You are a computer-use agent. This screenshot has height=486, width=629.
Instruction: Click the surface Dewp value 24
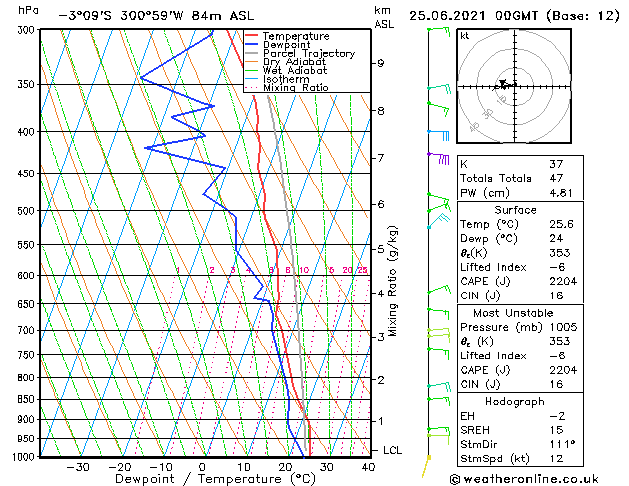[x=556, y=238]
